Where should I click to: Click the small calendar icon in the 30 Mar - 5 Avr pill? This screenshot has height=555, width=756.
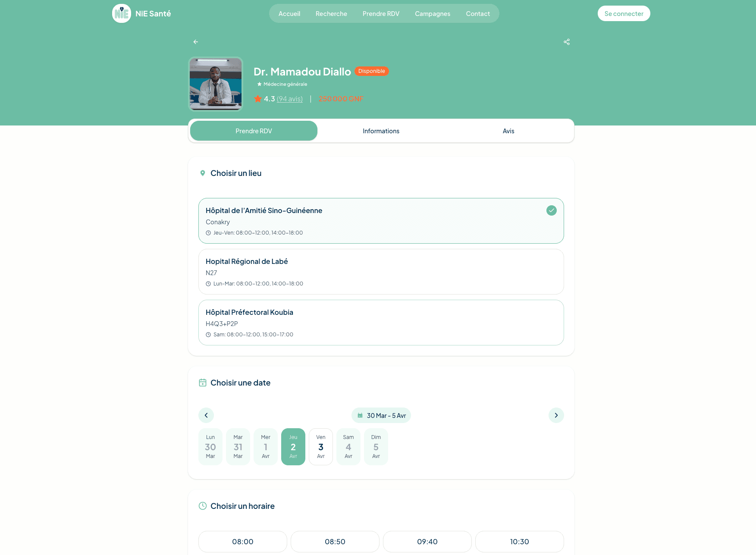point(360,415)
